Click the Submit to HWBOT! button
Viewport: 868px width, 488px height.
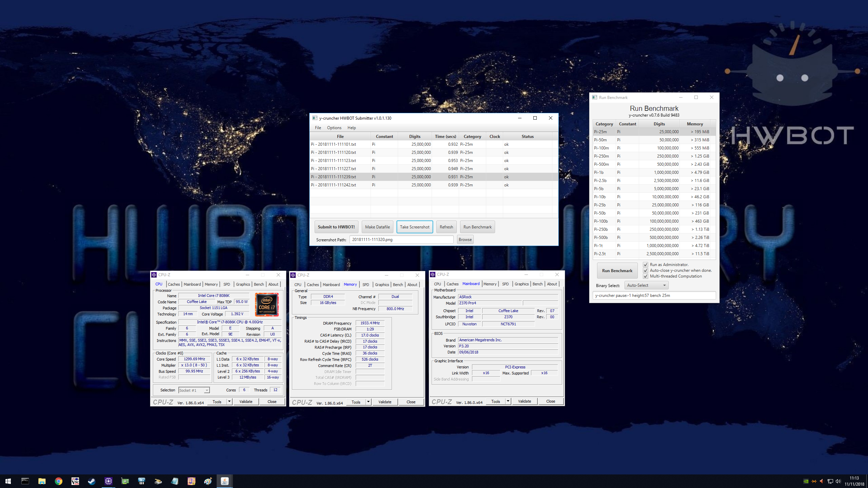pyautogui.click(x=336, y=227)
